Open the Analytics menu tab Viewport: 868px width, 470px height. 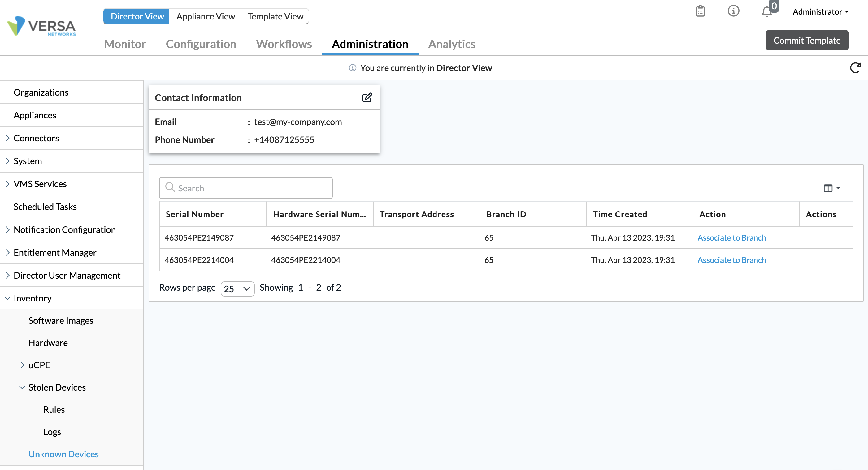[451, 43]
